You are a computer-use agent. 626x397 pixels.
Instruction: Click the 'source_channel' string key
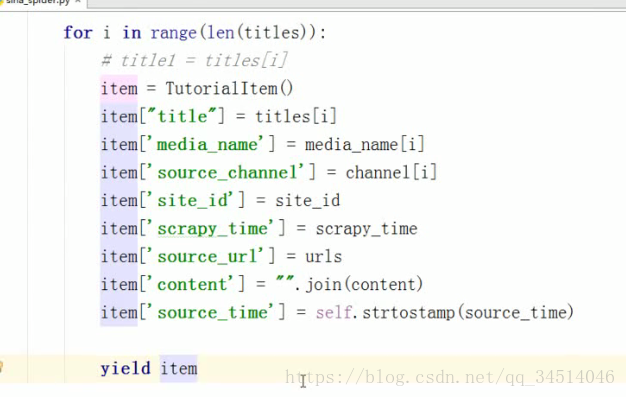[x=231, y=173]
